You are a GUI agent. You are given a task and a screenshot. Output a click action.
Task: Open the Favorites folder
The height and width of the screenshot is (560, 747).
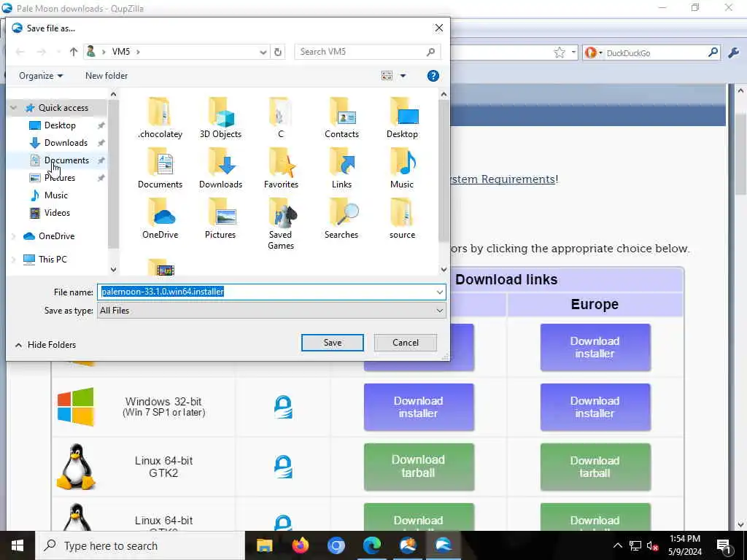tap(281, 168)
